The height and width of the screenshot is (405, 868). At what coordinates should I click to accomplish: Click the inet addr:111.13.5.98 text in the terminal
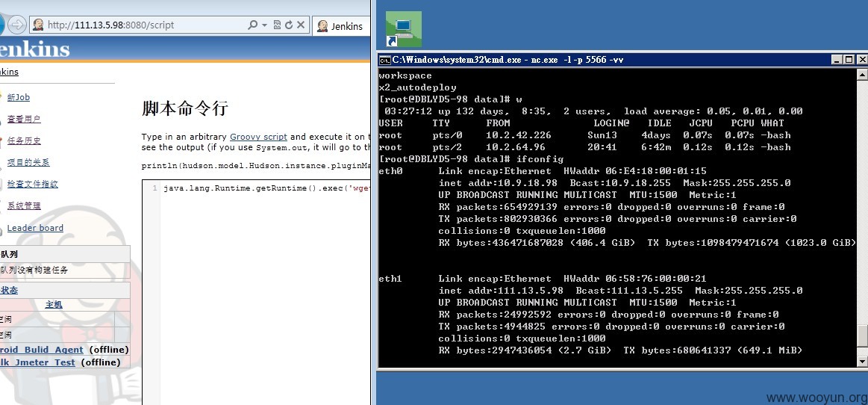(501, 291)
